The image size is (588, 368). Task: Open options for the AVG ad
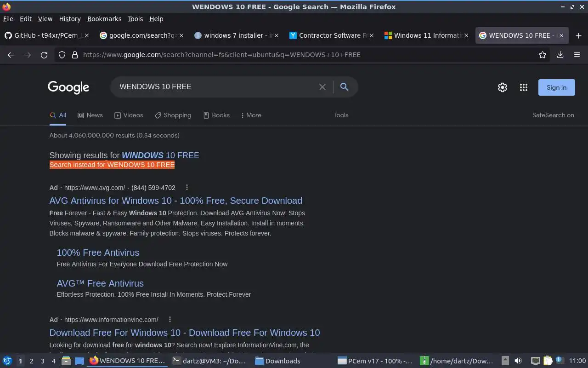point(187,188)
